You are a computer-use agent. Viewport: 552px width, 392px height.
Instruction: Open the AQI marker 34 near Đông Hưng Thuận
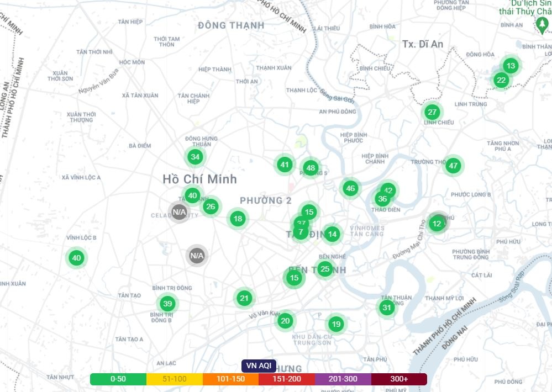click(194, 157)
